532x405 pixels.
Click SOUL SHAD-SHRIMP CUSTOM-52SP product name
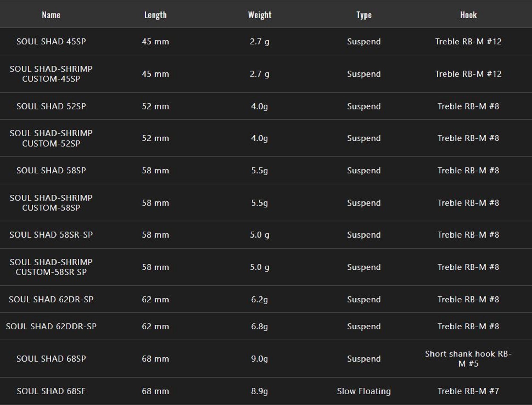point(51,138)
